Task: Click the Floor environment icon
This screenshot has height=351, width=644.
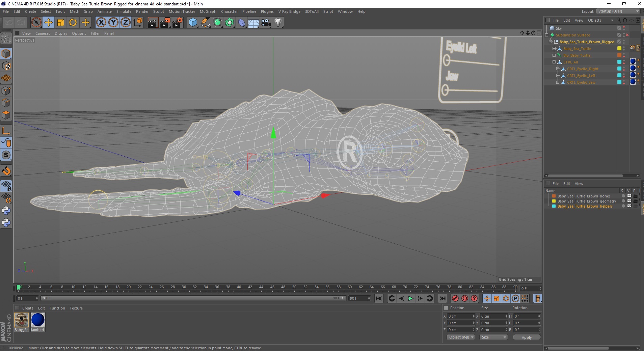Action: tap(254, 23)
